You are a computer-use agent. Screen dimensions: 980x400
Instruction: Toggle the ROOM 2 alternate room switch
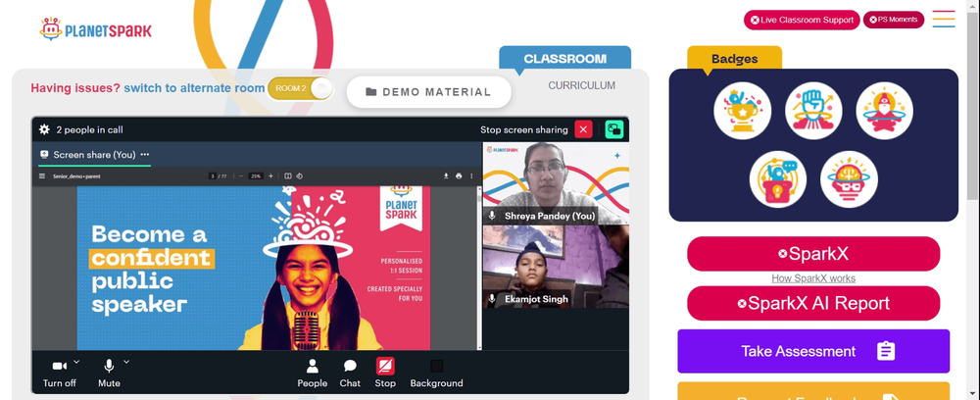(x=301, y=88)
